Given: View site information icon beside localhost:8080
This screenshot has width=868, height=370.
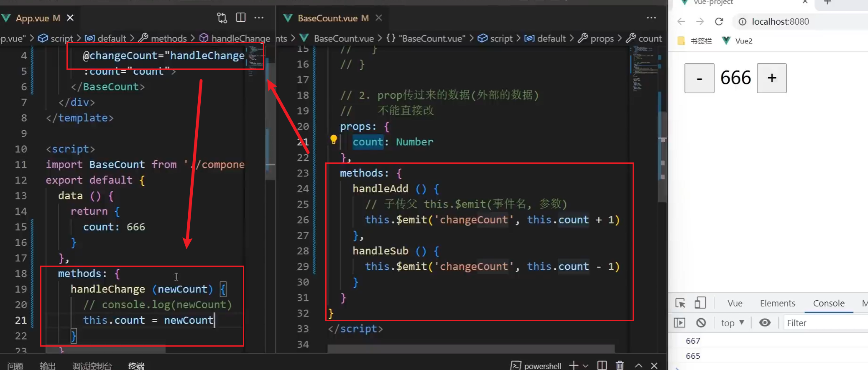Looking at the screenshot, I should (743, 22).
